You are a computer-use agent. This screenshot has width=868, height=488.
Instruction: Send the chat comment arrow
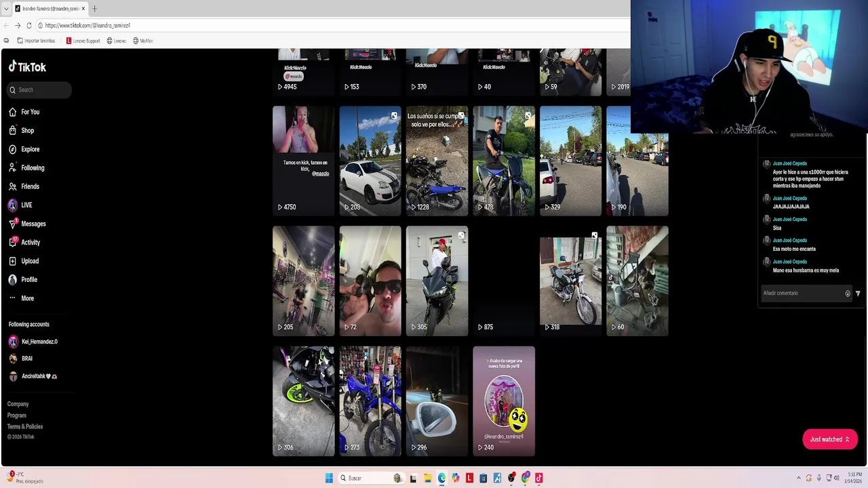858,293
